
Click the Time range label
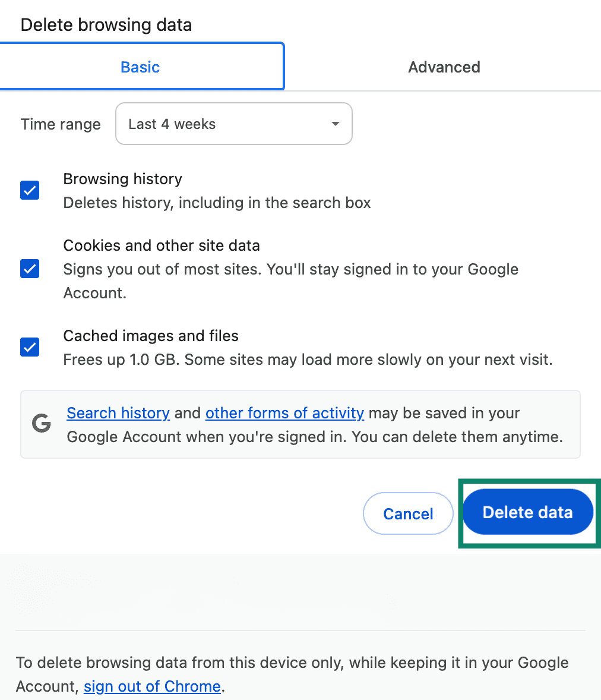click(x=60, y=124)
